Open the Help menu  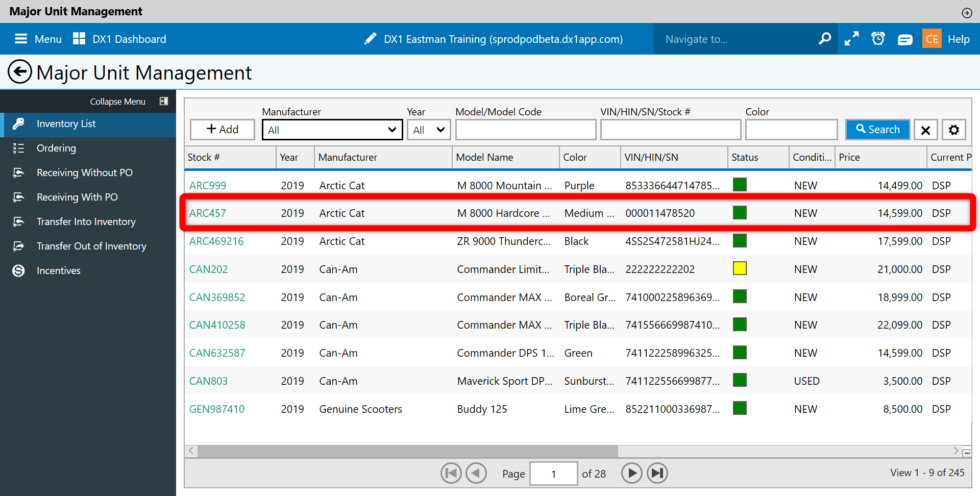tap(959, 39)
